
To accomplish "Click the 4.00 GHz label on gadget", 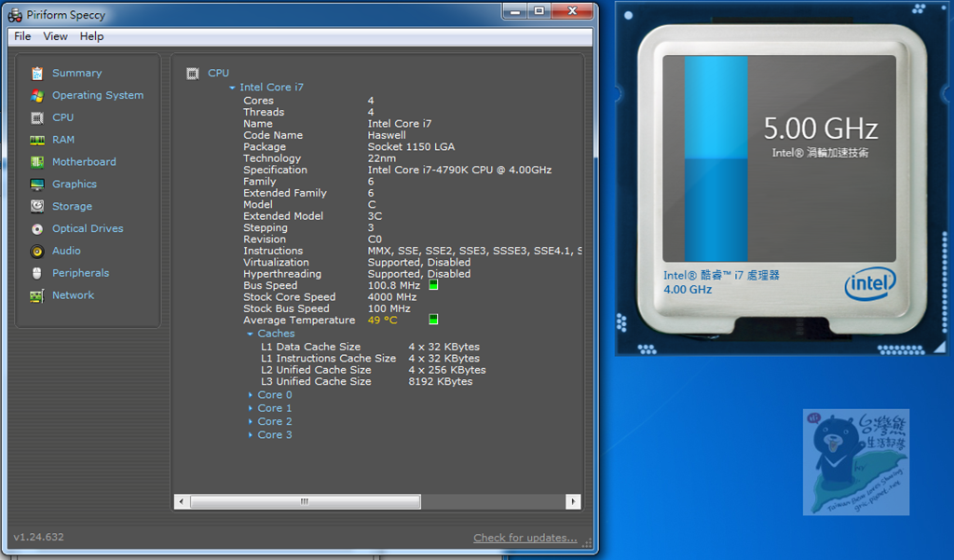I will (688, 290).
